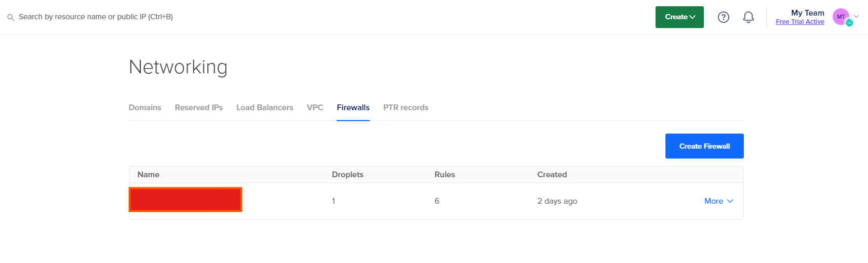Image resolution: width=868 pixels, height=263 pixels.
Task: Expand the More menu for the firewall
Action: point(719,201)
